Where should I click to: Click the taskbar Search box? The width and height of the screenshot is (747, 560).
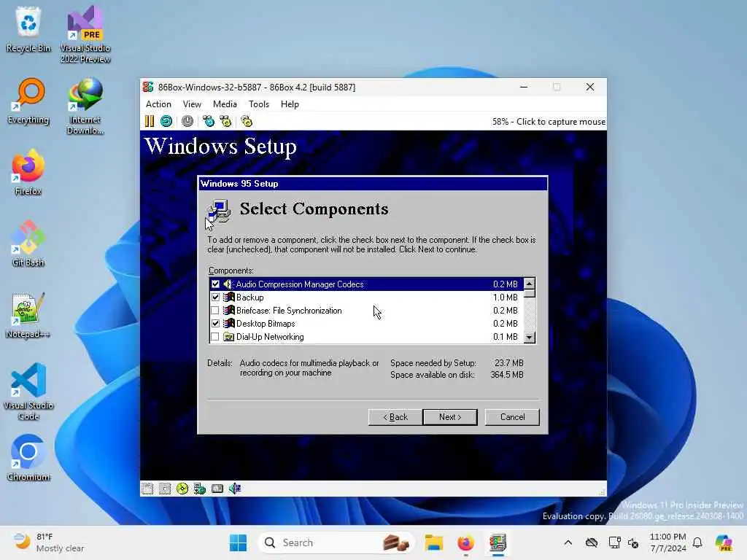(x=336, y=542)
